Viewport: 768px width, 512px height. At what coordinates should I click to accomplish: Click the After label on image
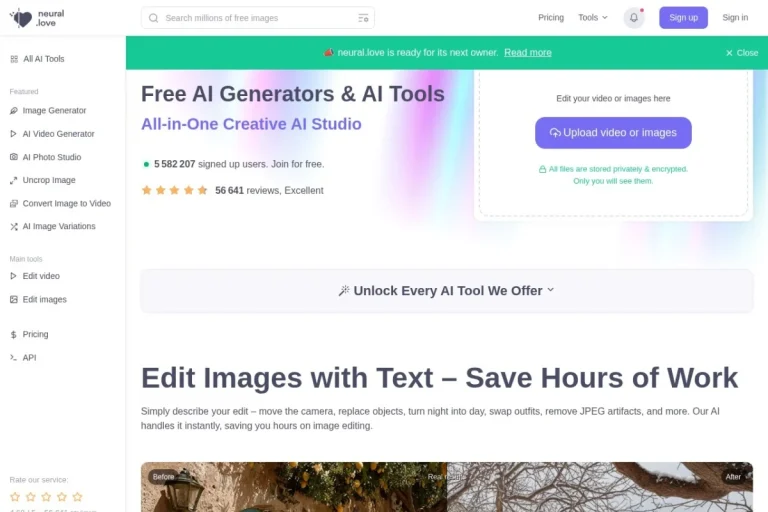(733, 477)
